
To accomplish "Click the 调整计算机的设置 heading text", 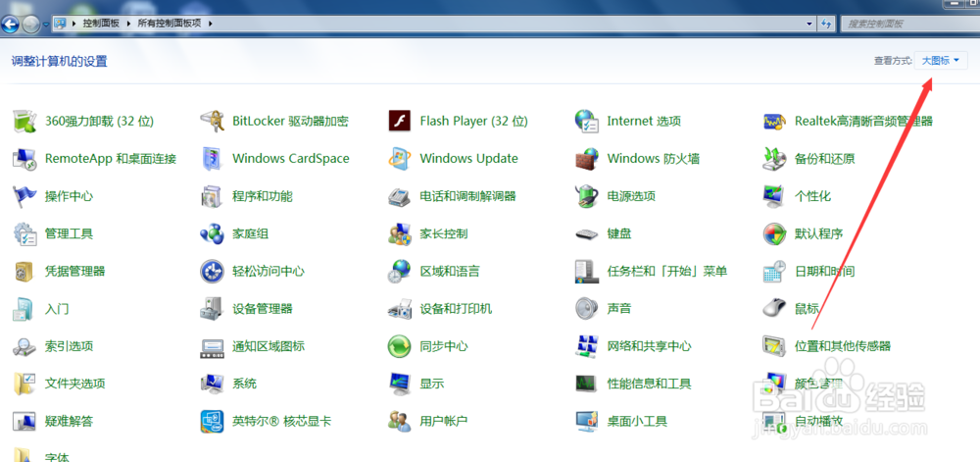I will [60, 61].
